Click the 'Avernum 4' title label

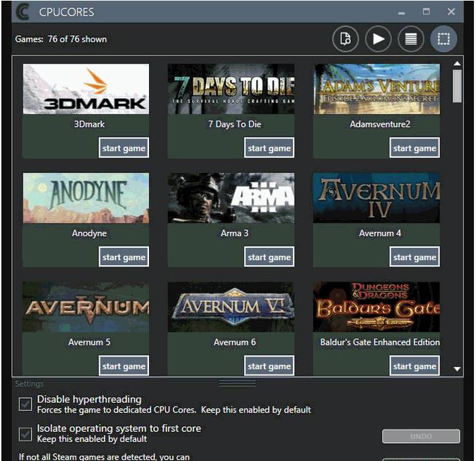coord(380,233)
